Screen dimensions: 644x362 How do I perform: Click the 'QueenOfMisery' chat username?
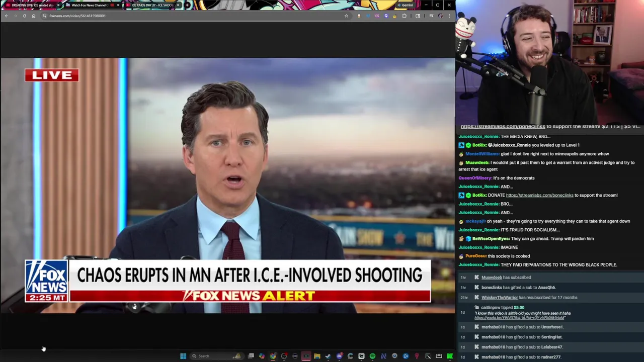pos(474,178)
